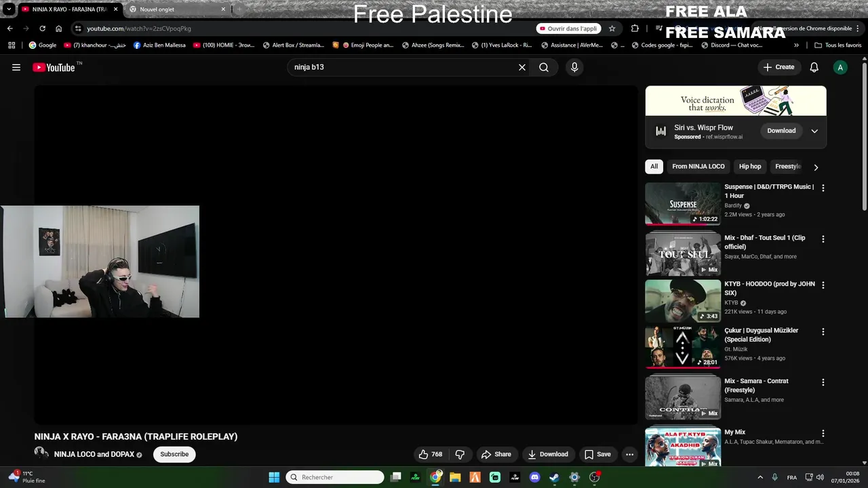Show more filter chips with the arrow
Viewport: 868px width, 488px height.
pos(816,167)
